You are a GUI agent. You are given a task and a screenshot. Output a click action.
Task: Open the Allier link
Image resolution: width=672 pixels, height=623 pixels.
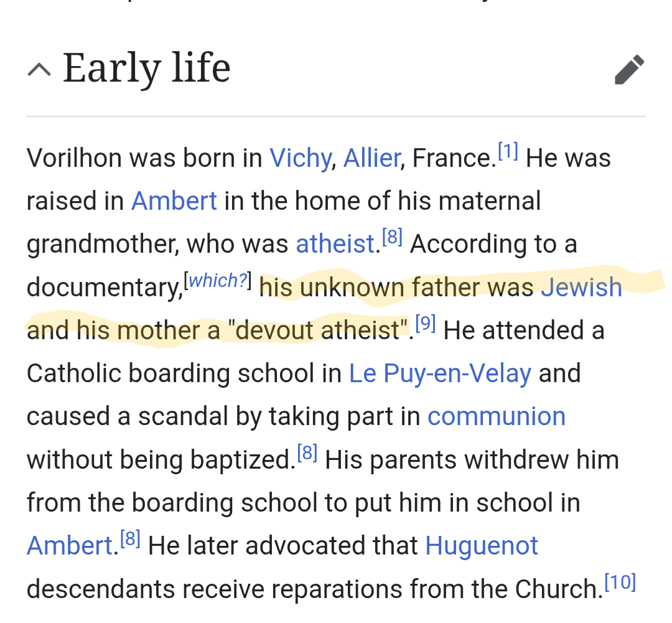tap(371, 158)
